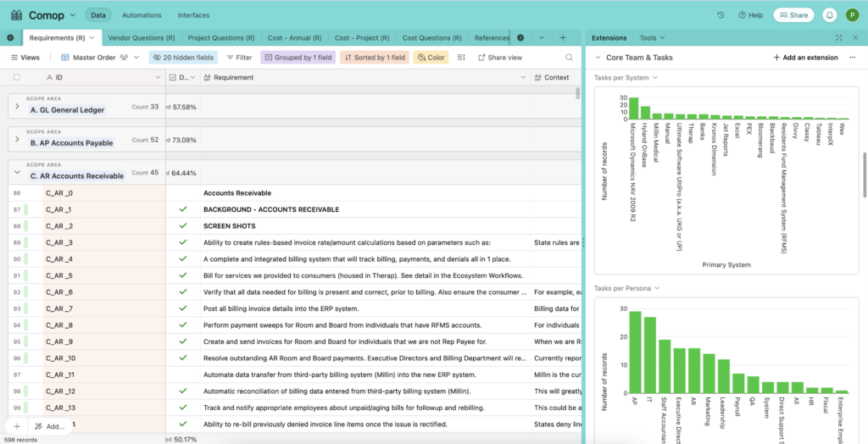Open the table list dropdown chevron
Screen dimensions: 868x444
pos(542,37)
